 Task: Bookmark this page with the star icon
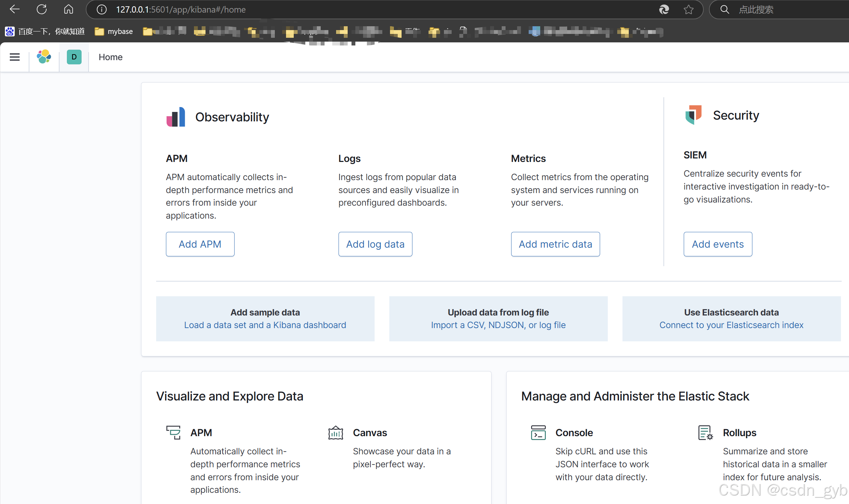[688, 9]
